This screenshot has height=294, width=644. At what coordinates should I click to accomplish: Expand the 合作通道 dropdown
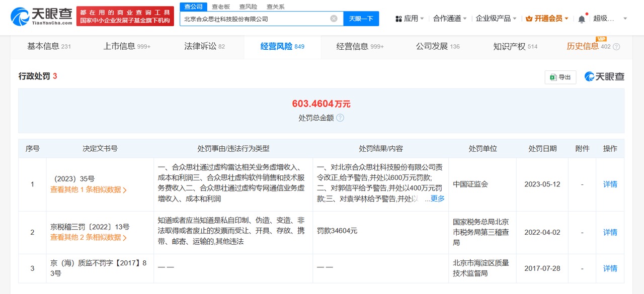click(x=465, y=19)
